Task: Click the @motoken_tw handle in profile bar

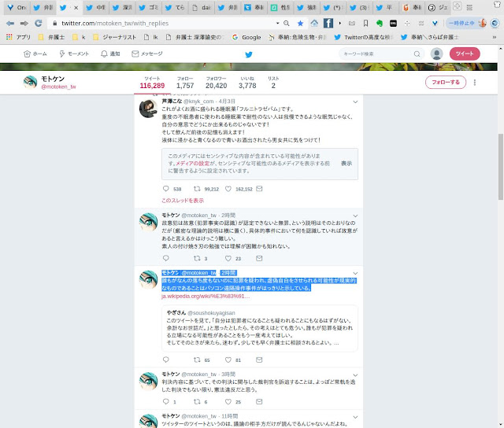Action: coord(58,87)
